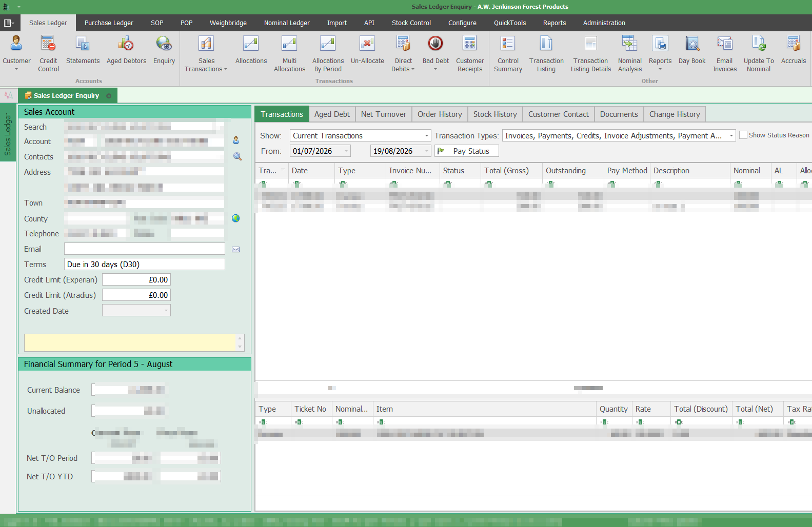Open the Statements tool
This screenshot has height=527, width=812.
[x=83, y=50]
